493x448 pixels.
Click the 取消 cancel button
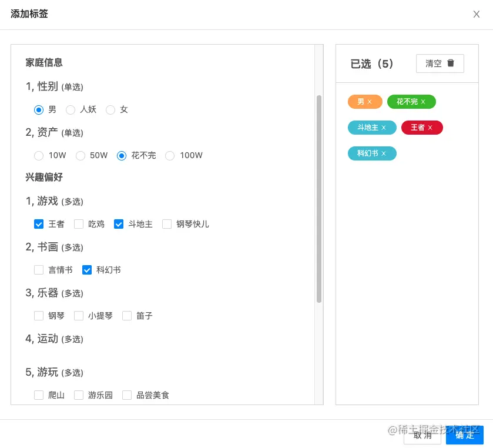tap(422, 435)
